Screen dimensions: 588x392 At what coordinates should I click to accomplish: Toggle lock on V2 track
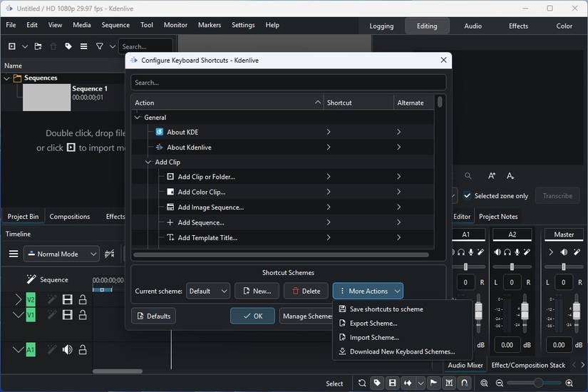[83, 299]
